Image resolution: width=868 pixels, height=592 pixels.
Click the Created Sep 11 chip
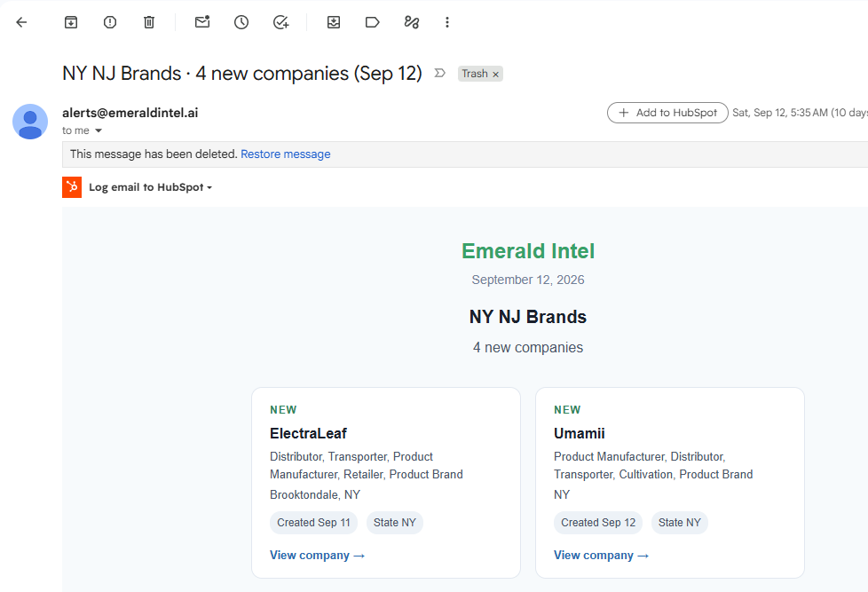tap(314, 522)
